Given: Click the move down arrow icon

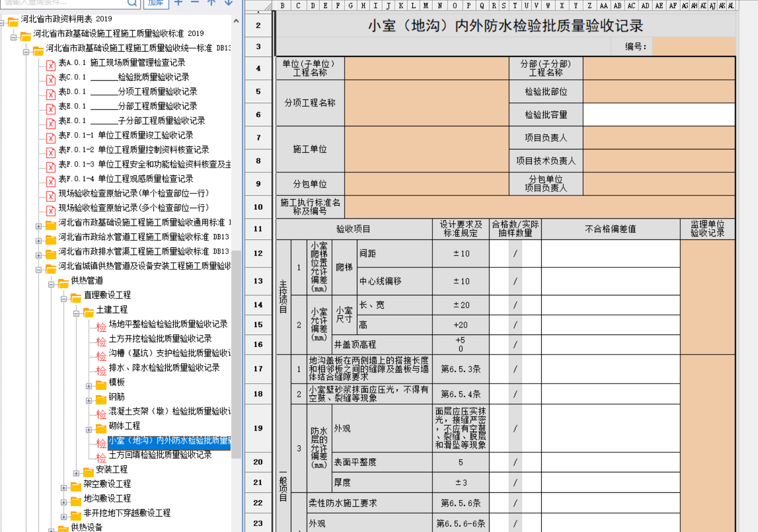Looking at the screenshot, I should (228, 3).
